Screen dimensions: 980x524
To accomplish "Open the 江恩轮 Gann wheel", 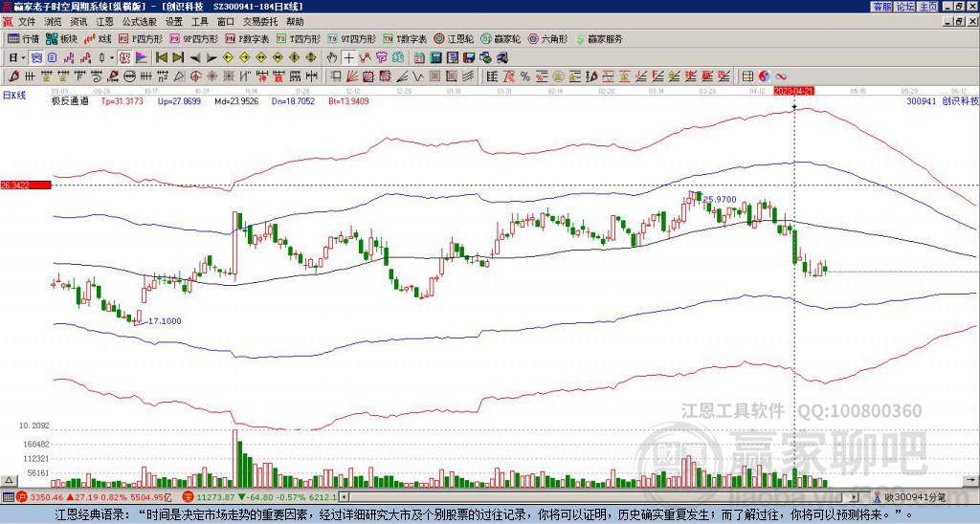I will click(x=454, y=38).
